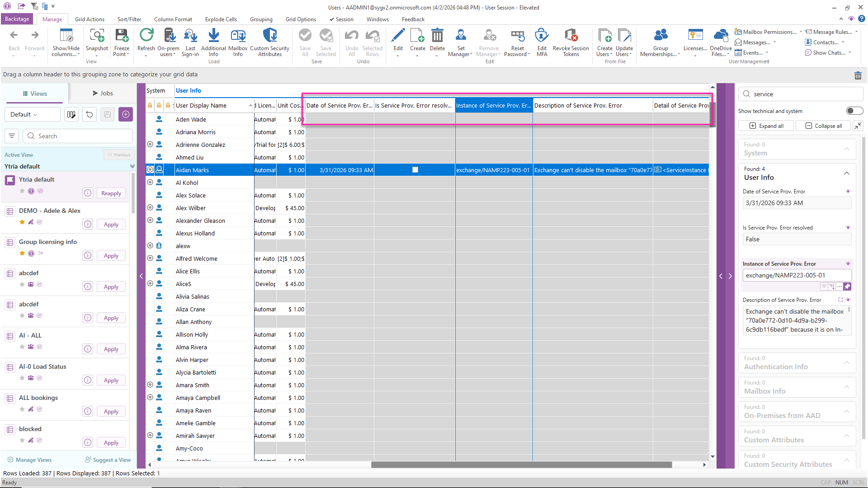868x488 pixels.
Task: Apply the Group licensing info view
Action: click(111, 256)
